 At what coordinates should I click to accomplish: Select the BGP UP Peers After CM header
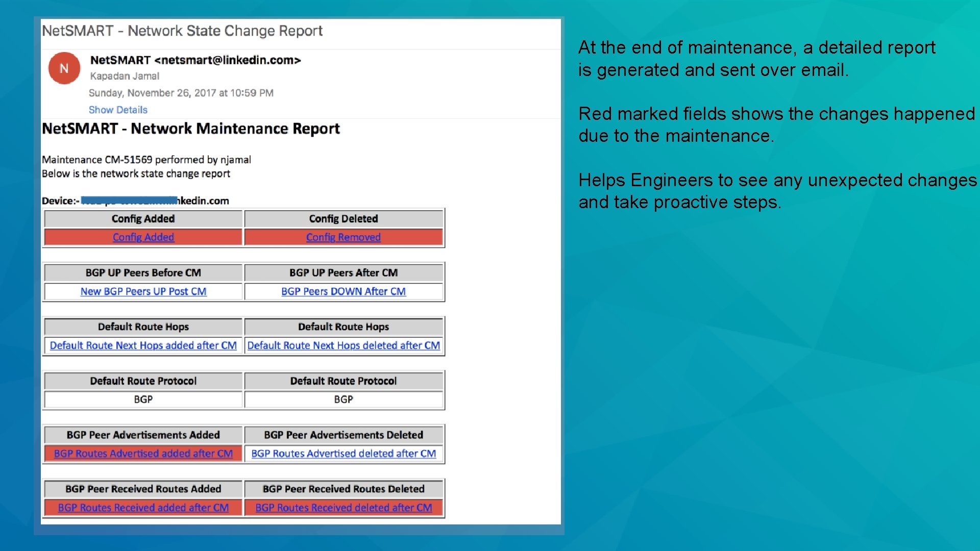coord(344,272)
